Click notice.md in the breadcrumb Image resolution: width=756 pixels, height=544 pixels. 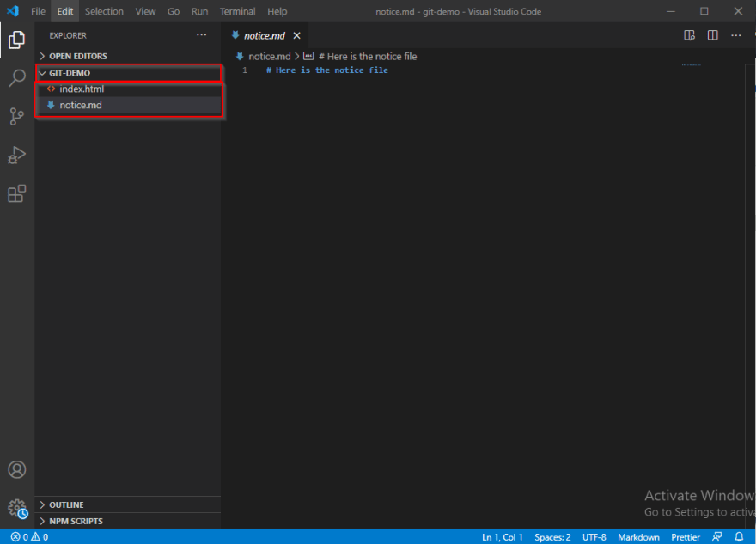(x=270, y=57)
